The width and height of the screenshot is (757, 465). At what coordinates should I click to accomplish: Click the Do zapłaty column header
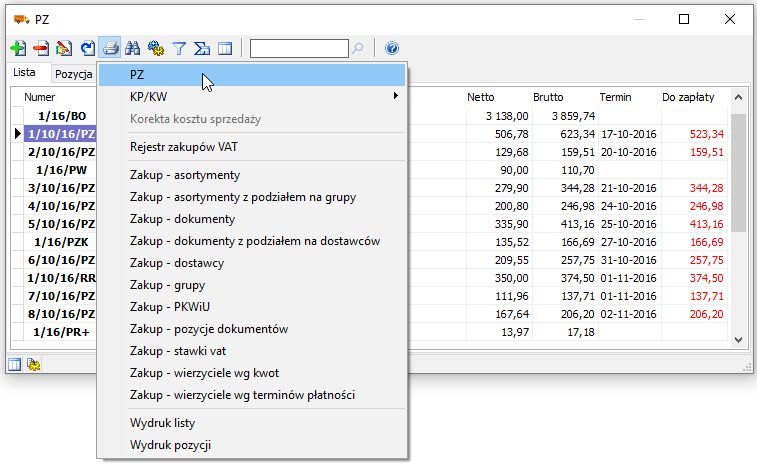tap(688, 97)
